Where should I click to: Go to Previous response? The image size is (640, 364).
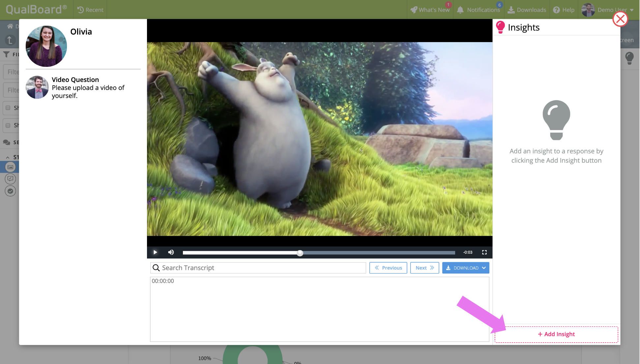coord(388,268)
